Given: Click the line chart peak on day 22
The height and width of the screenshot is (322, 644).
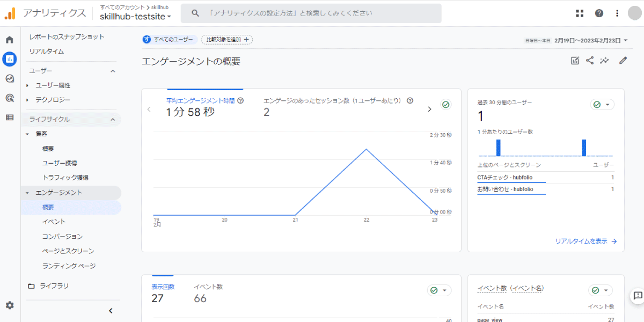Looking at the screenshot, I should pos(366,149).
